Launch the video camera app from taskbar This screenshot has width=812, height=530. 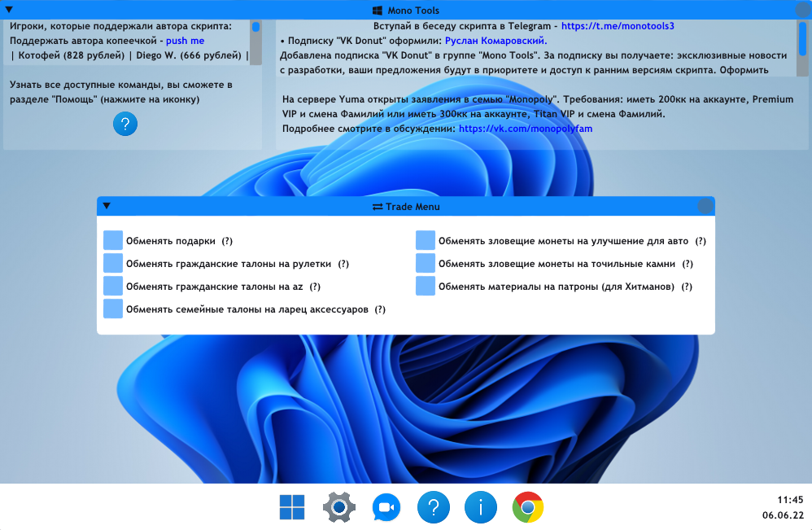point(386,507)
